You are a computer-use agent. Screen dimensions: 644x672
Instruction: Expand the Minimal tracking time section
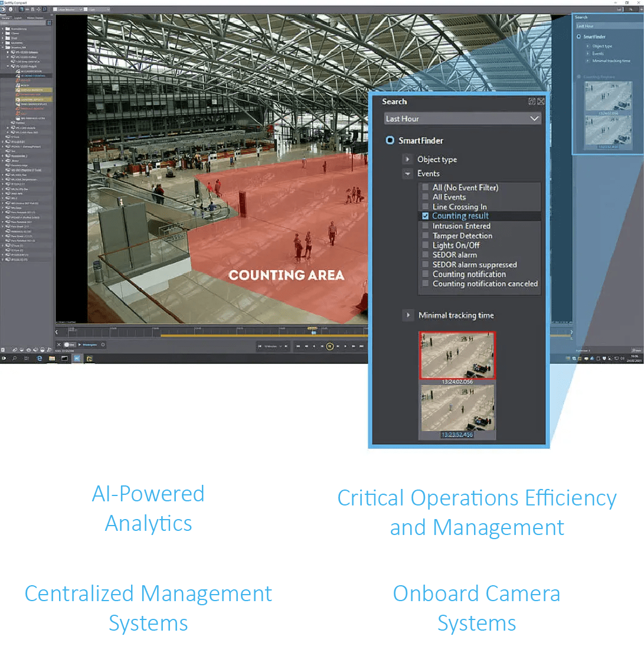coord(407,315)
